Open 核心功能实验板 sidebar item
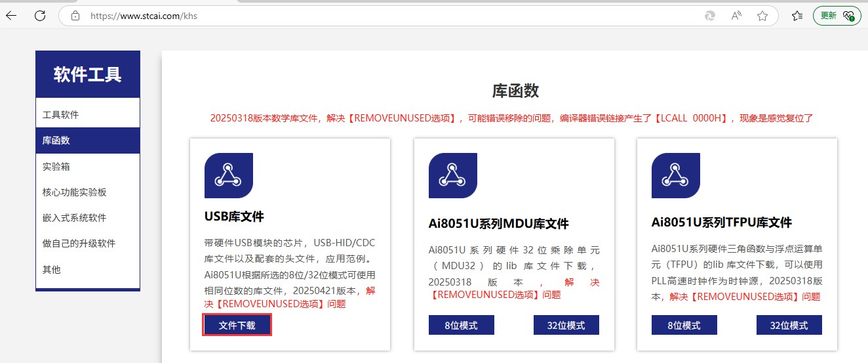 coord(88,192)
